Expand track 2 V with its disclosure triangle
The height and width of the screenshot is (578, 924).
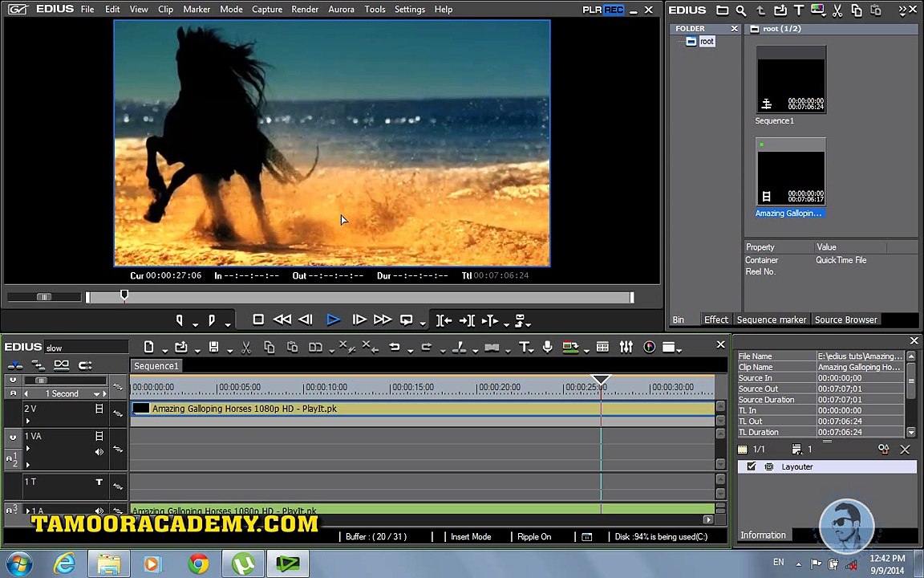coord(27,421)
